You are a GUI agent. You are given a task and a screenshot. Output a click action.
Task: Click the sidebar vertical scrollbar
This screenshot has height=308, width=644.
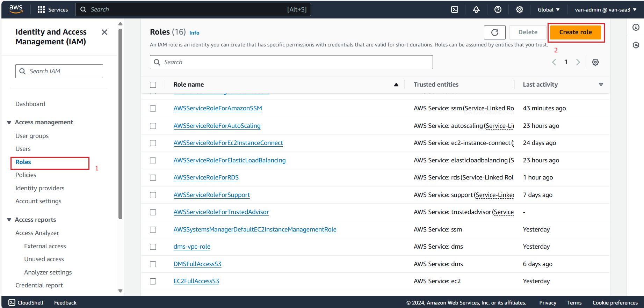coord(120,124)
